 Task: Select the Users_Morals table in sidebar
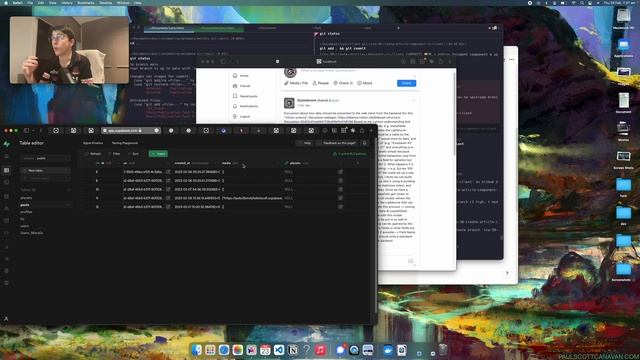(32, 233)
